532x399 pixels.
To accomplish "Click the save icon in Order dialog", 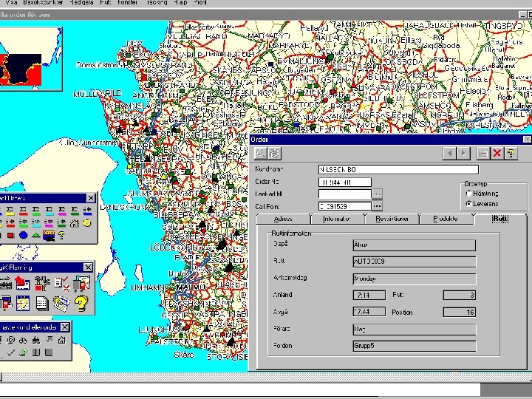I will tap(483, 154).
